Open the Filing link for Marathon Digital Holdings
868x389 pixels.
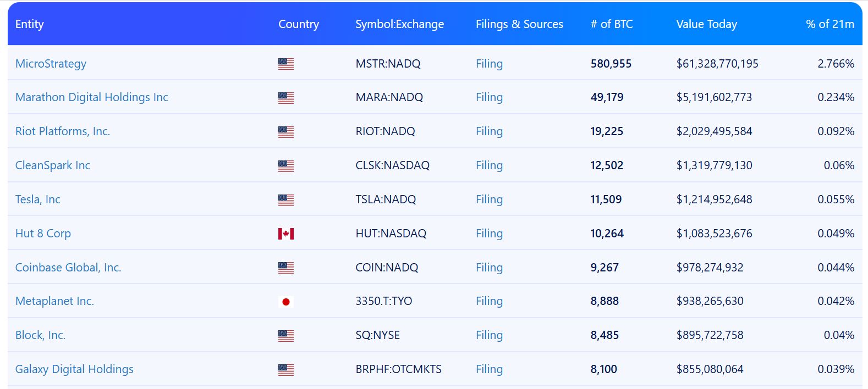pyautogui.click(x=489, y=98)
